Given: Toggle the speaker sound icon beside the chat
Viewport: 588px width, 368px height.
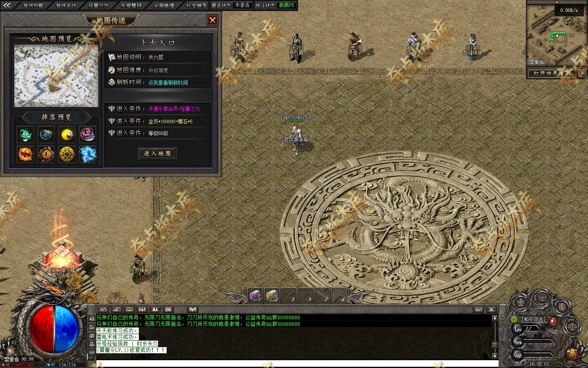Looking at the screenshot, I should pos(92,319).
